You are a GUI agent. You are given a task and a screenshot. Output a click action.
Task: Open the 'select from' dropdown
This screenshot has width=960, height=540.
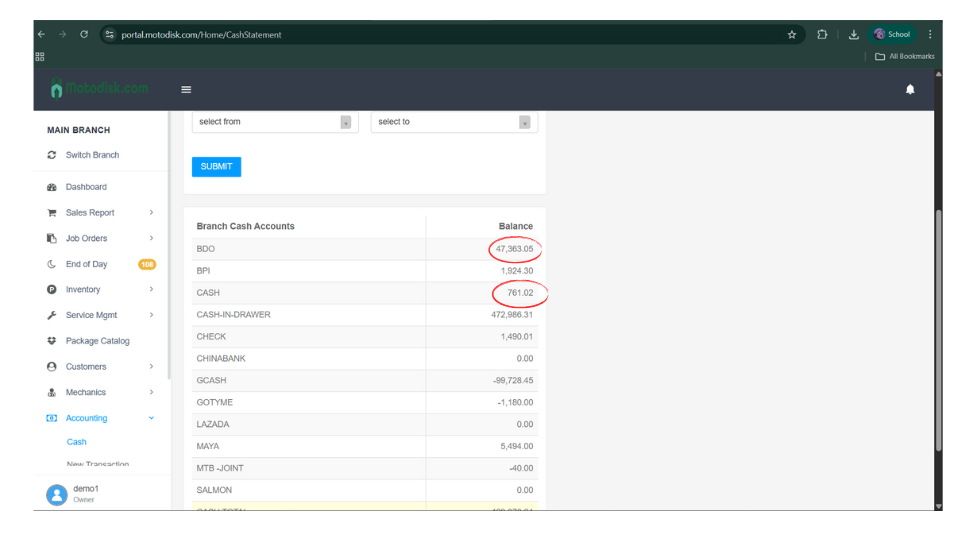[x=275, y=122]
